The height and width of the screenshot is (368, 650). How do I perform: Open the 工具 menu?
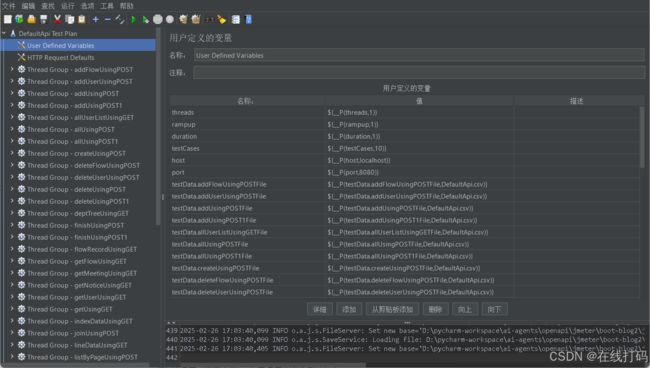click(x=107, y=6)
